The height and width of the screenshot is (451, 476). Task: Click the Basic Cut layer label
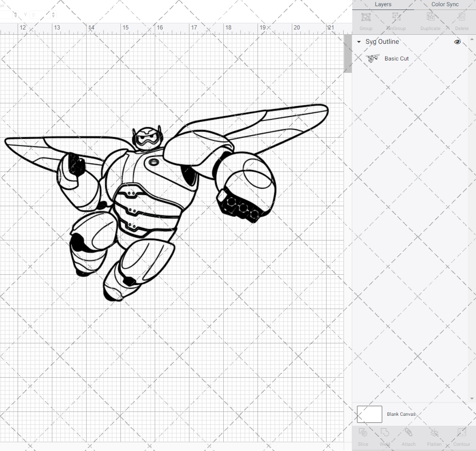397,59
